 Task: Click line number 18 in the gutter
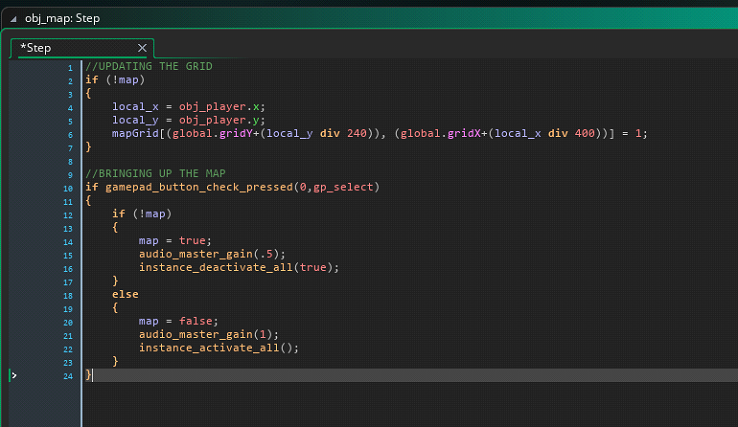[68, 296]
